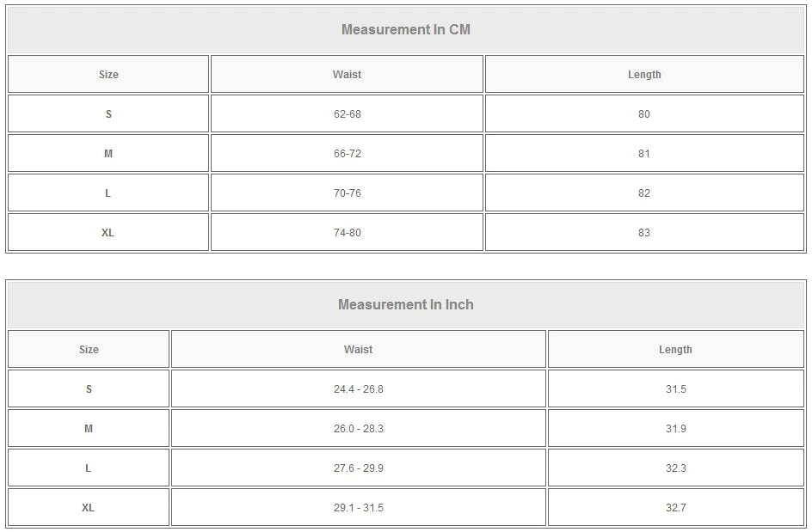Click the "Measurement In Inch" table title

pyautogui.click(x=406, y=305)
